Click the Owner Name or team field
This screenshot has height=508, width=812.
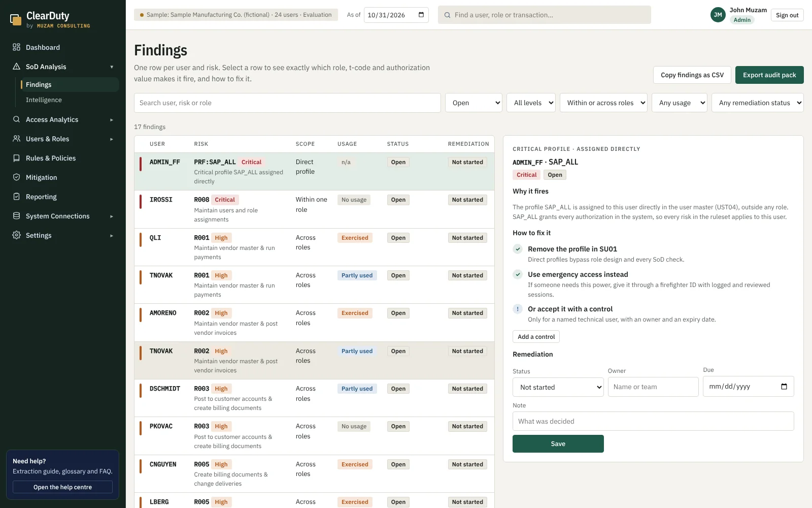[653, 387]
